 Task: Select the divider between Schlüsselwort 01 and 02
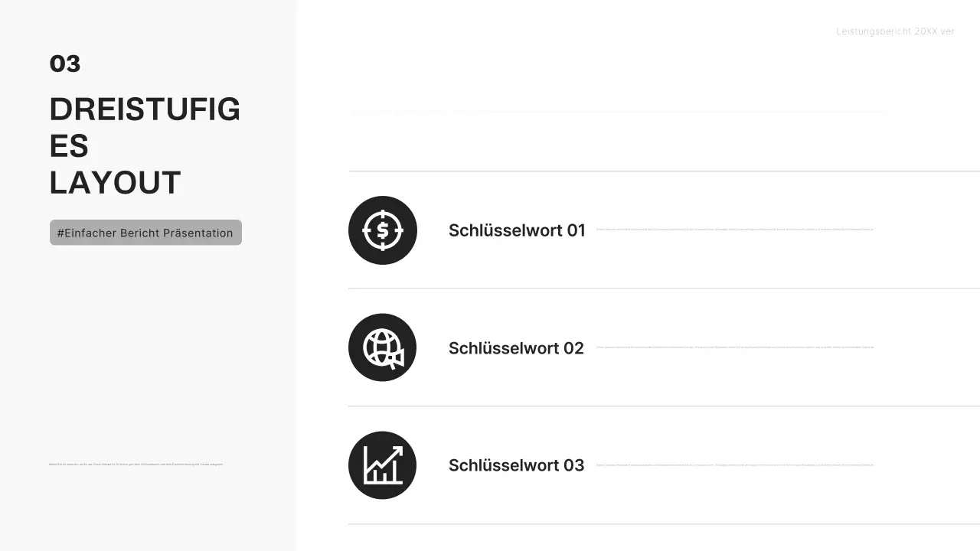click(x=664, y=289)
